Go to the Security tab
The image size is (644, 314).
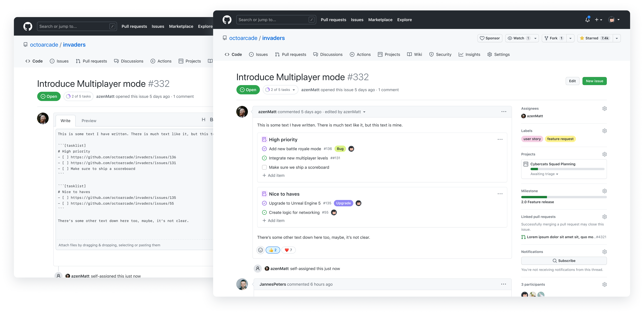point(440,54)
